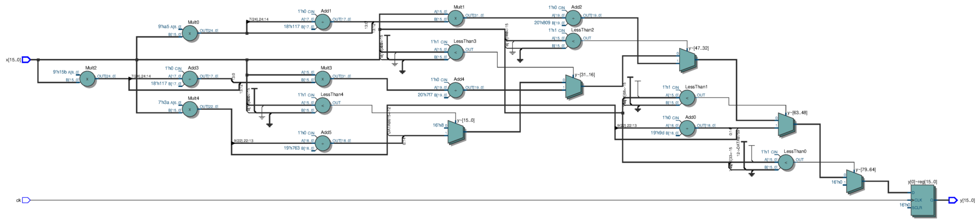980x223 pixels.
Task: Select the LessThan2 comparator node
Action: (573, 41)
